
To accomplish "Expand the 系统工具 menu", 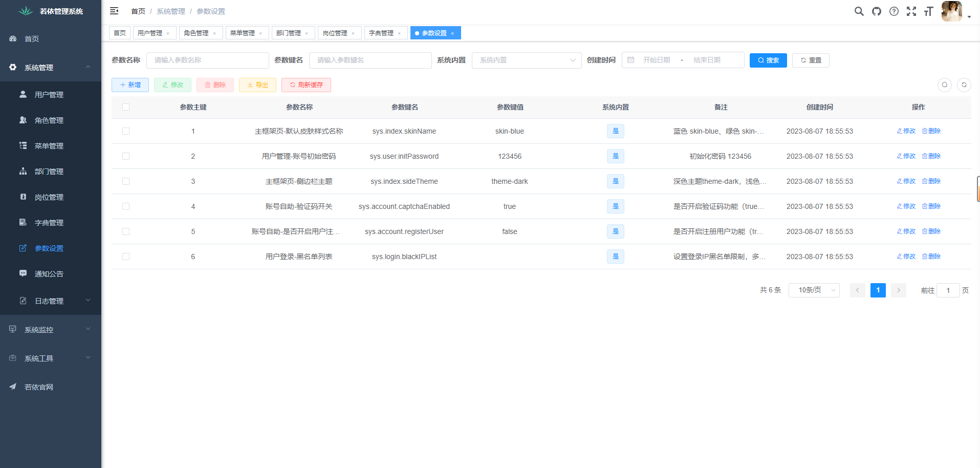I will pyautogui.click(x=51, y=358).
